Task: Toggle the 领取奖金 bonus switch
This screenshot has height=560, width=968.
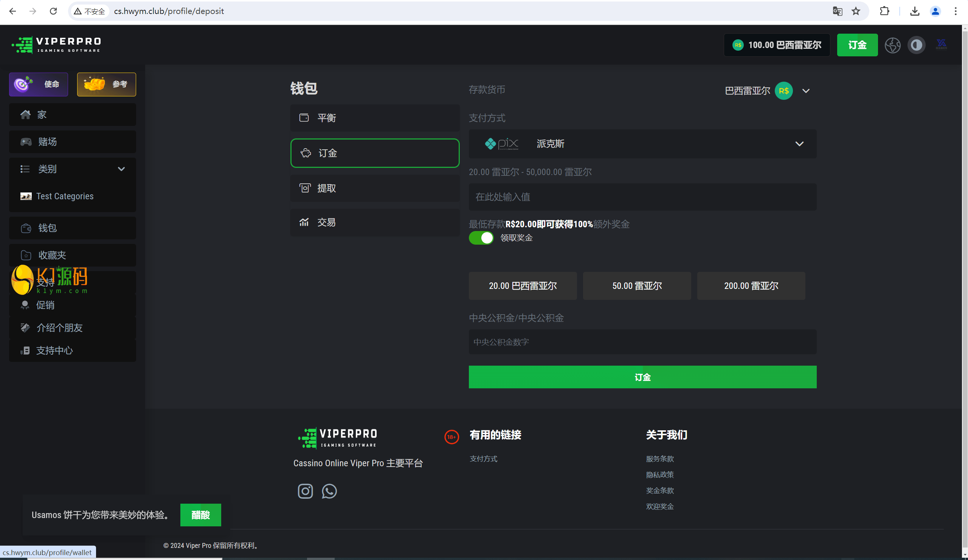Action: tap(481, 238)
